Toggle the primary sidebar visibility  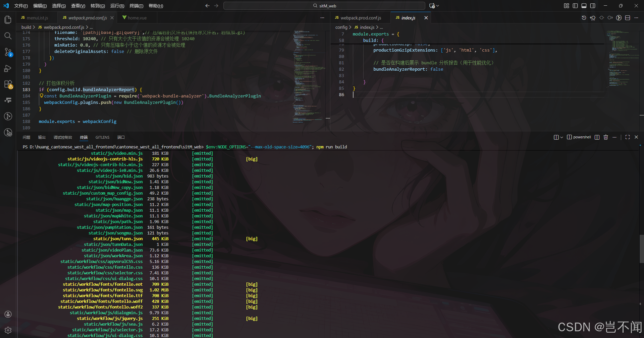(575, 6)
